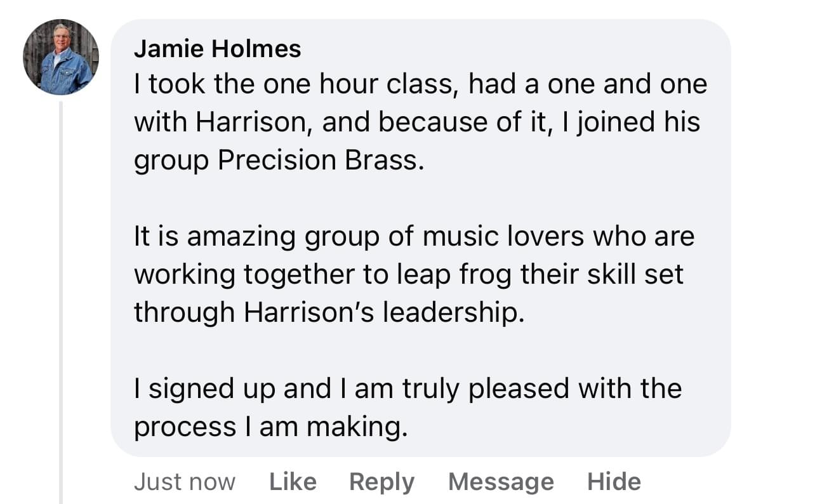This screenshot has height=504, width=815.
Task: Click the "Just now" timestamp
Action: click(x=184, y=482)
